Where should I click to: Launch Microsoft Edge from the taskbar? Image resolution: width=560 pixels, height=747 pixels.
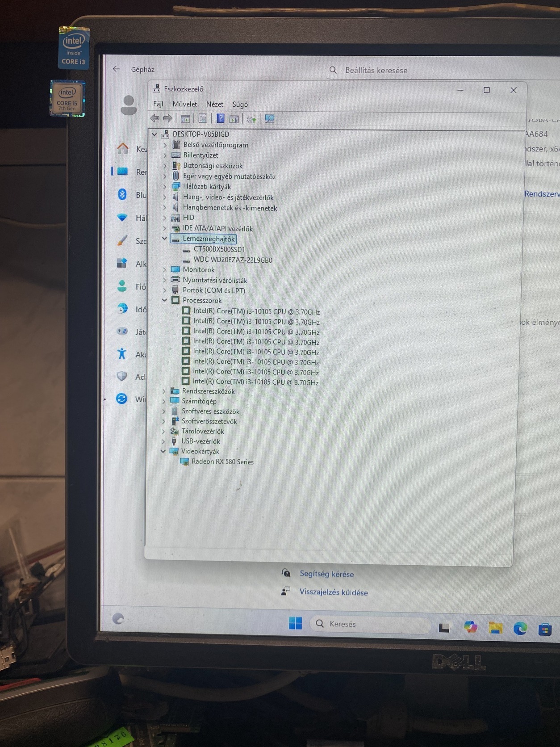520,629
